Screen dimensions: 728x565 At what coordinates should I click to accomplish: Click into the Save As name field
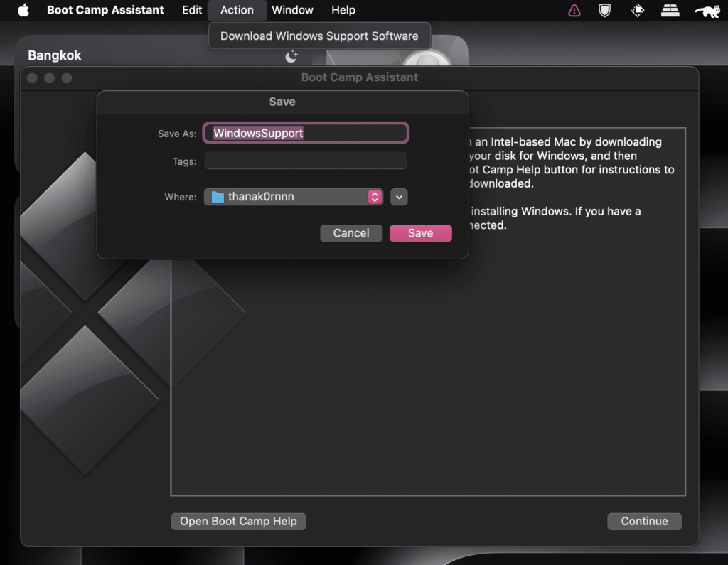(x=306, y=133)
